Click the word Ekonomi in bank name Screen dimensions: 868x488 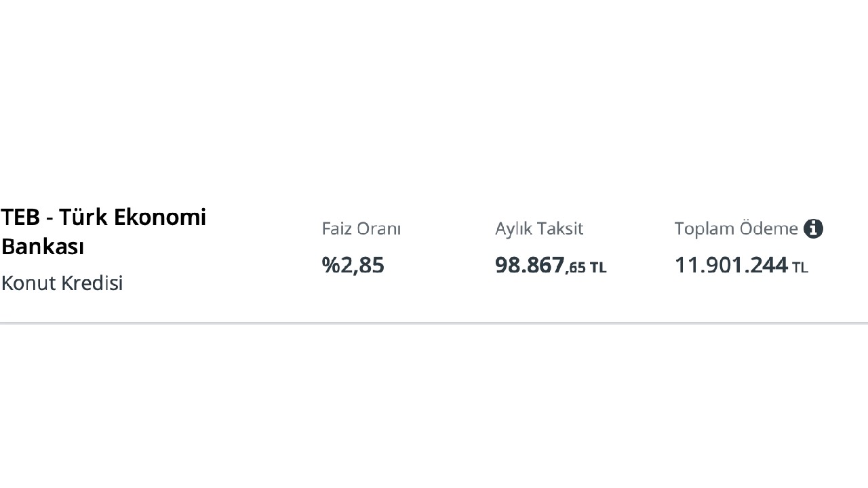(x=159, y=218)
